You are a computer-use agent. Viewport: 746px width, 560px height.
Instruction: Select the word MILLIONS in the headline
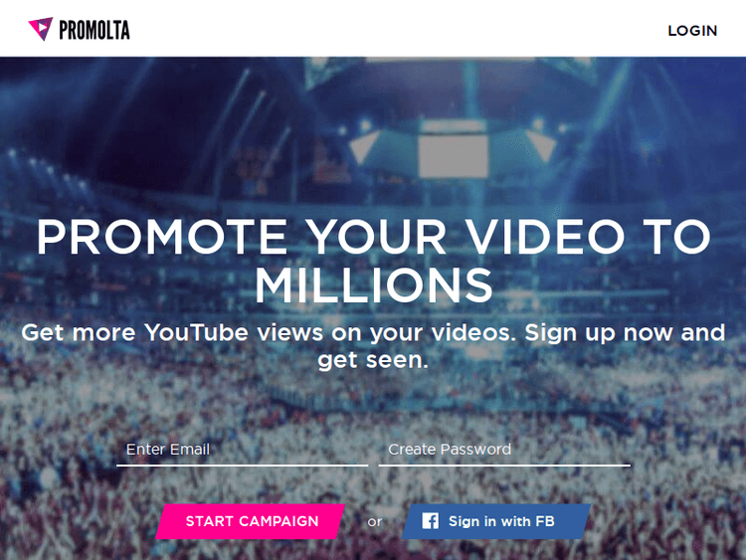pyautogui.click(x=373, y=285)
